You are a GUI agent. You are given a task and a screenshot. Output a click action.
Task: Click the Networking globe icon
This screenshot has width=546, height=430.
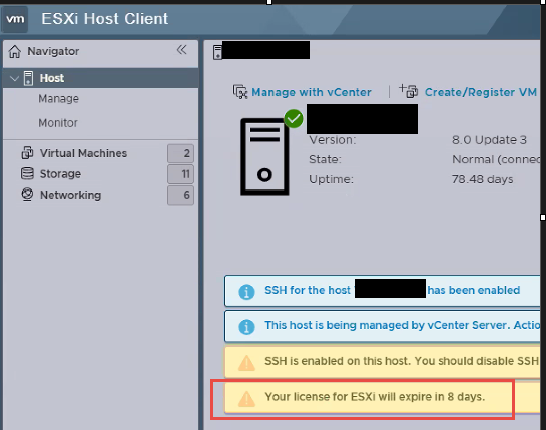click(27, 194)
